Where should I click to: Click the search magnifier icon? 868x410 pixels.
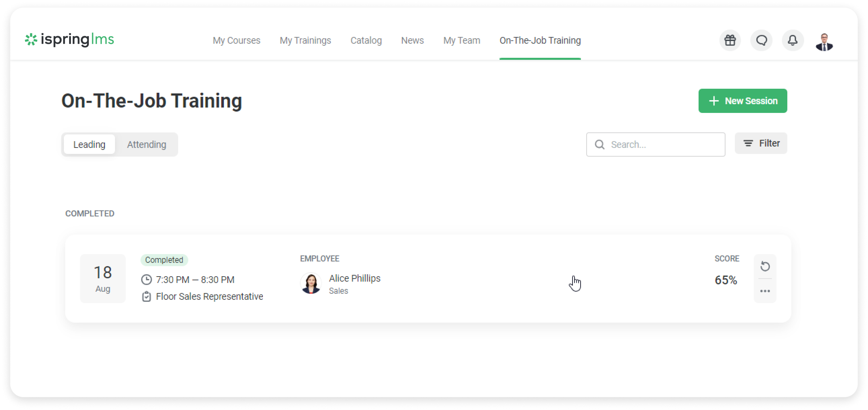tap(599, 145)
